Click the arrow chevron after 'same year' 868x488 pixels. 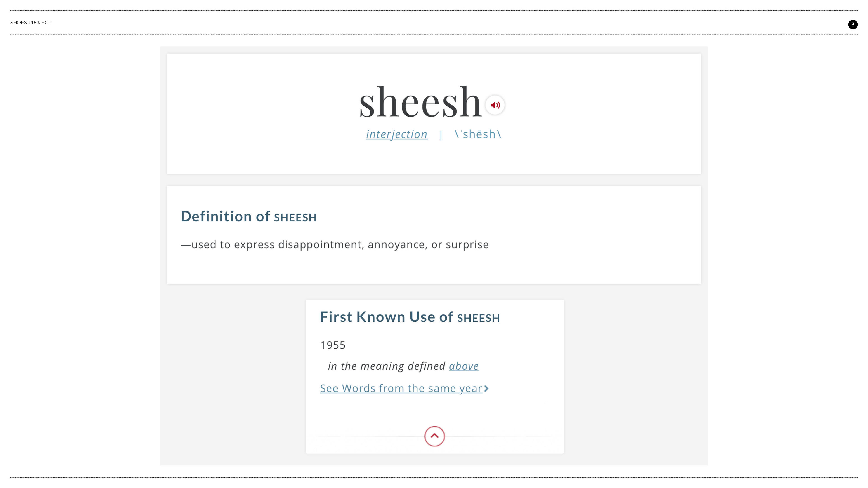coord(486,389)
